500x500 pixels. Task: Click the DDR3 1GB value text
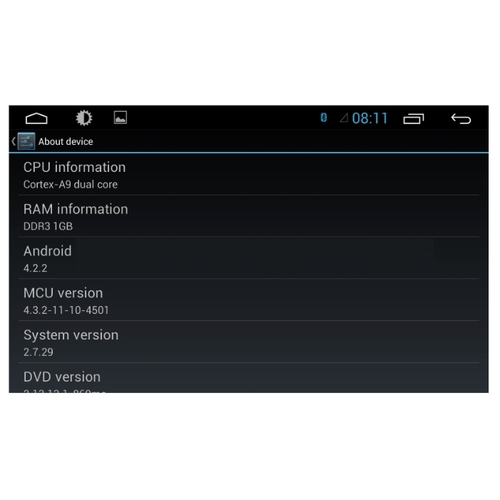click(x=48, y=226)
